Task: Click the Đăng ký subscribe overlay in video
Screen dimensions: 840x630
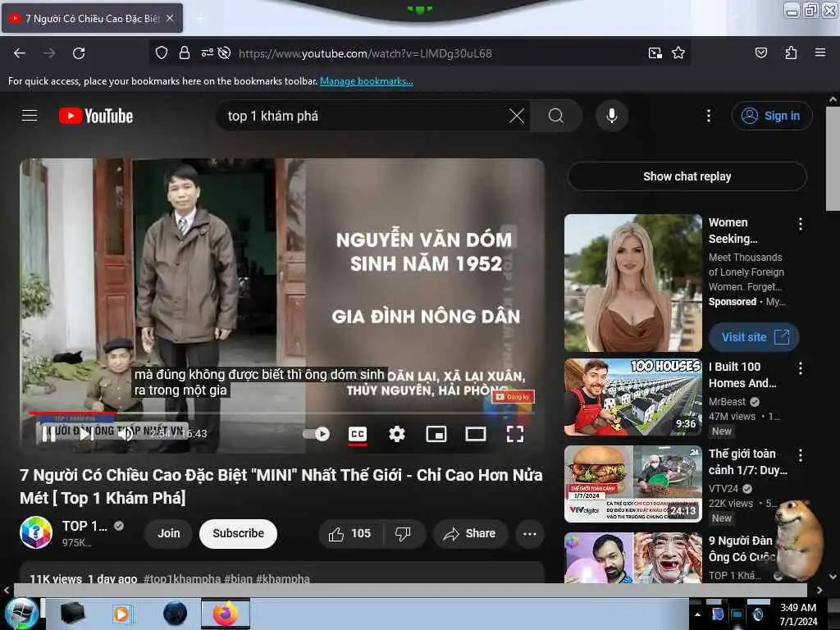Action: [x=514, y=397]
